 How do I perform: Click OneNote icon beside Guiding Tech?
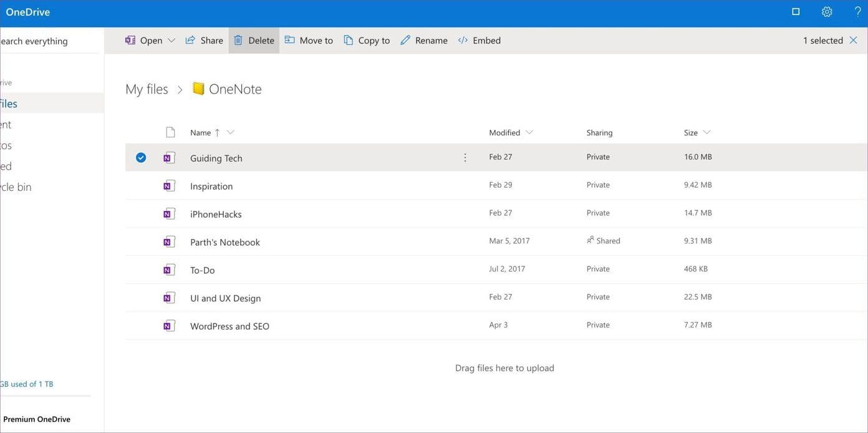(x=169, y=157)
